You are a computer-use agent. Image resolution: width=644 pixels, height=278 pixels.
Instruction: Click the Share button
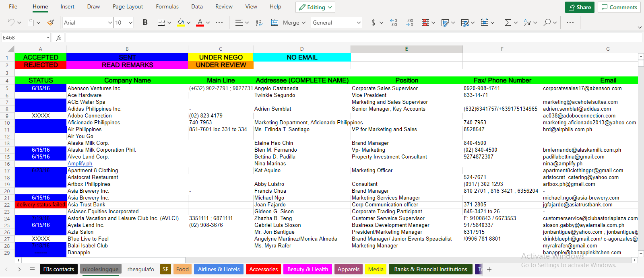pyautogui.click(x=580, y=7)
